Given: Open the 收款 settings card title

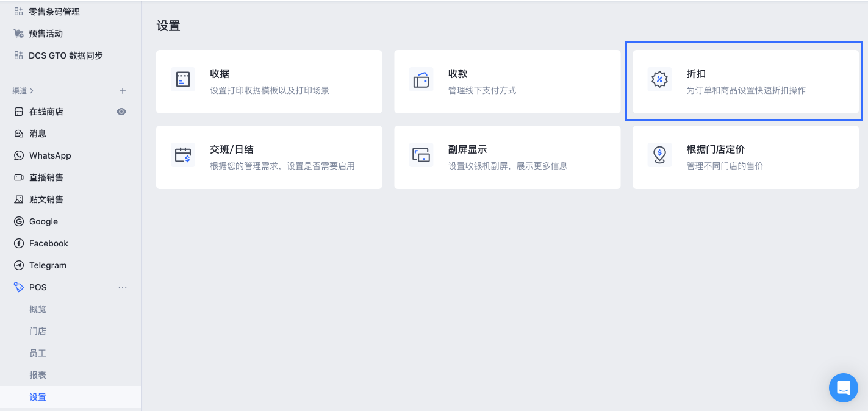Looking at the screenshot, I should pos(458,74).
